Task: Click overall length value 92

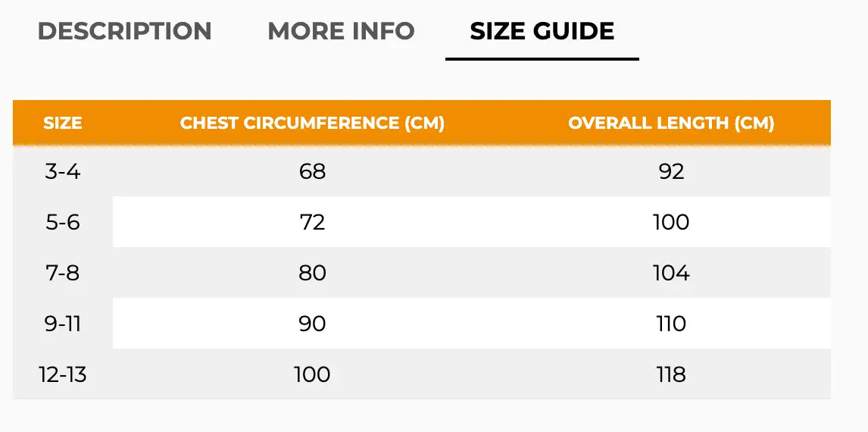Action: coord(671,171)
